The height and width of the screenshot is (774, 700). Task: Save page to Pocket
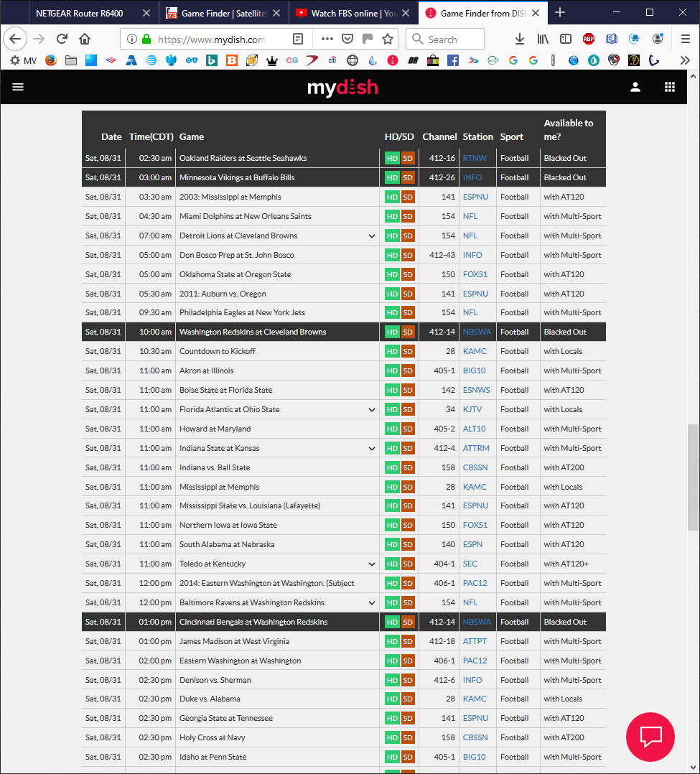(347, 39)
